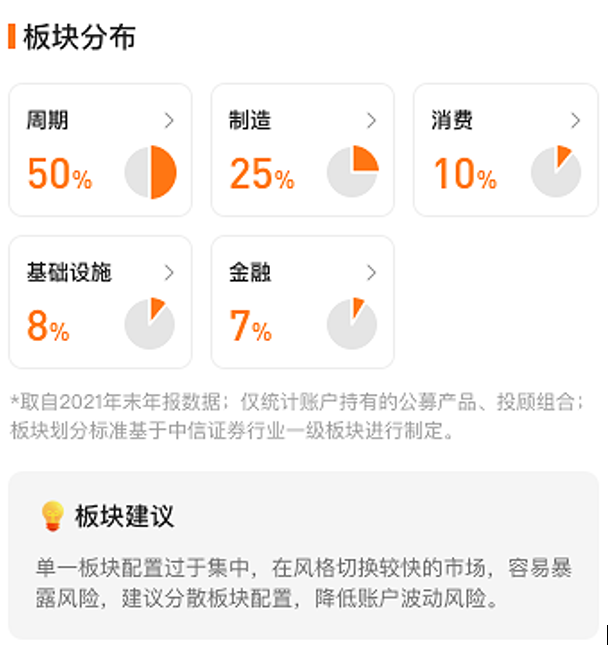
Task: Expand the 周期 card chevron arrow
Action: tap(169, 121)
